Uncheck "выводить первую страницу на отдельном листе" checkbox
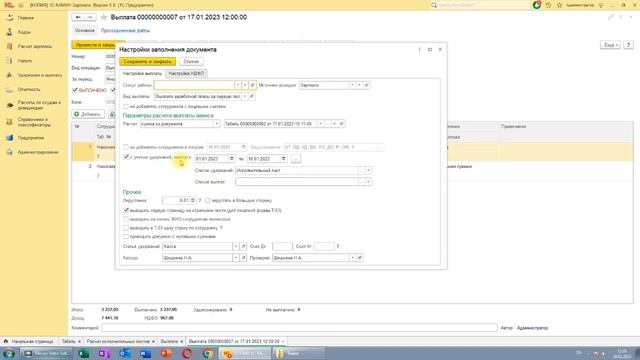The image size is (640, 360). point(126,210)
